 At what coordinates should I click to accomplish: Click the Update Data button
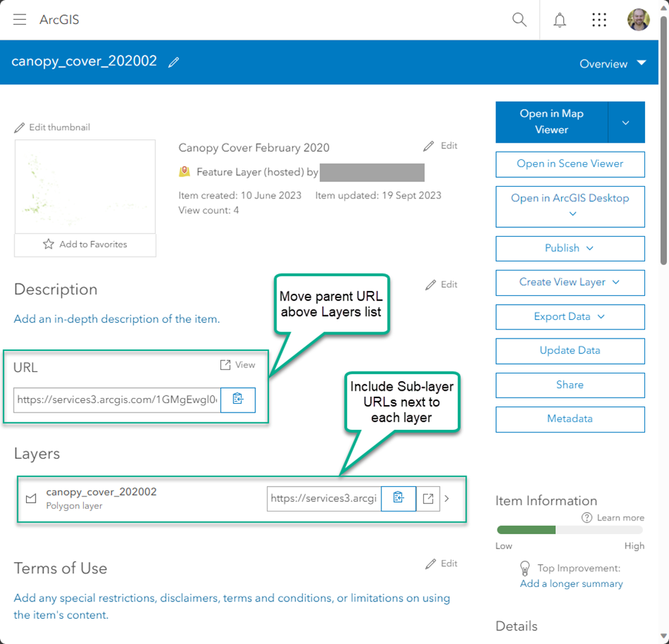570,351
